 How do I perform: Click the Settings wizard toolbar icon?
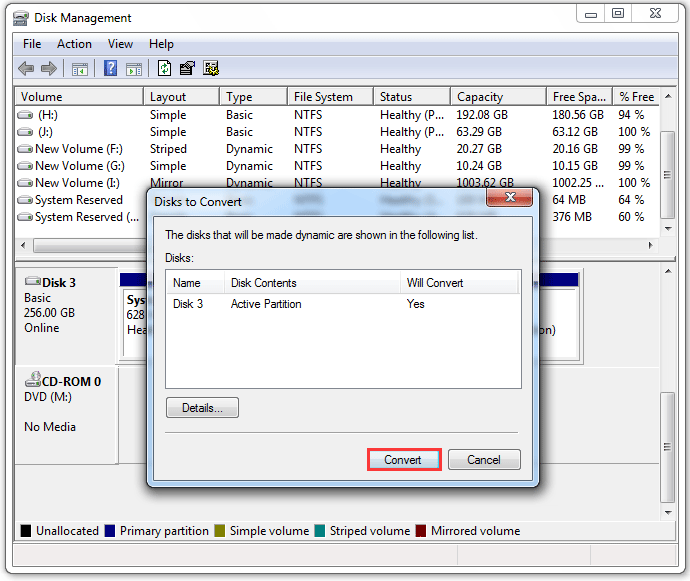point(211,69)
